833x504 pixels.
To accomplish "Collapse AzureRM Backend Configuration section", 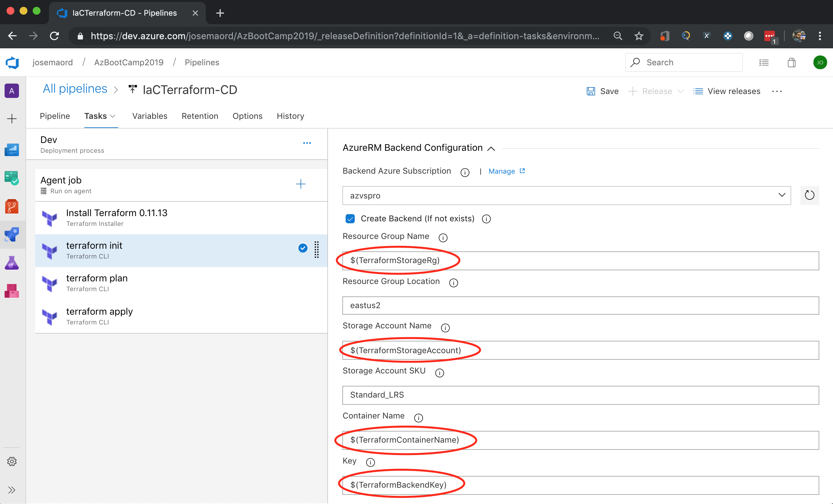I will [x=491, y=149].
